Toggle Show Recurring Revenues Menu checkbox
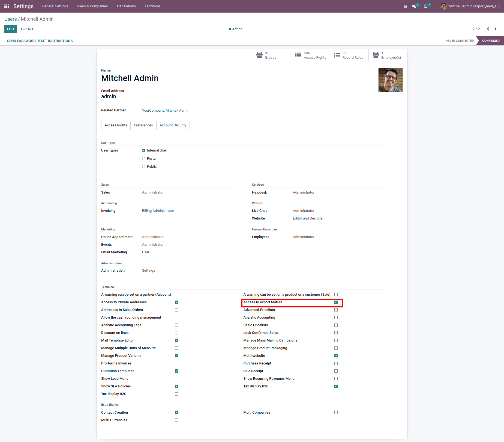504x442 pixels. pos(336,379)
